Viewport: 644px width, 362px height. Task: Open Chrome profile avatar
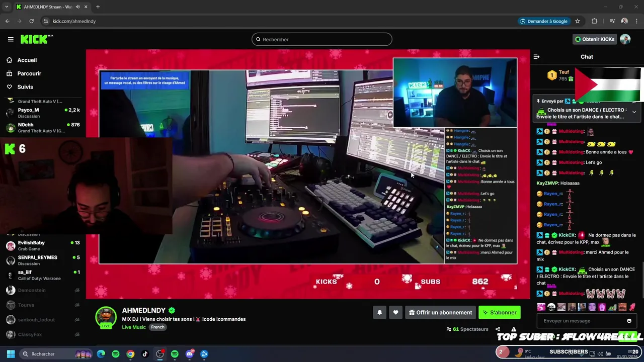[624, 21]
